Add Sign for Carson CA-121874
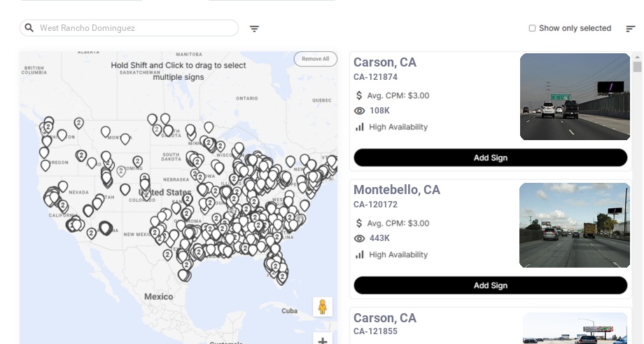 (490, 158)
